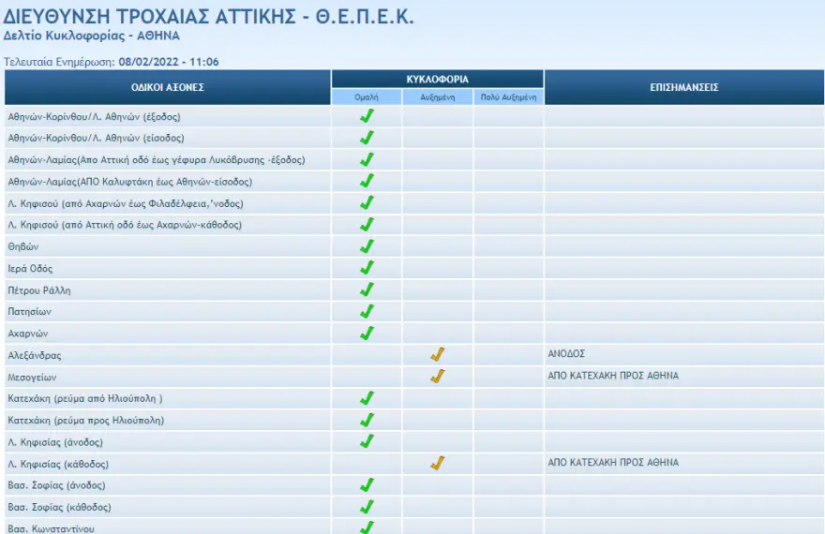Screen dimensions: 825x534
Task: Click the green checkmark for Πατησίων
Action: tap(366, 312)
